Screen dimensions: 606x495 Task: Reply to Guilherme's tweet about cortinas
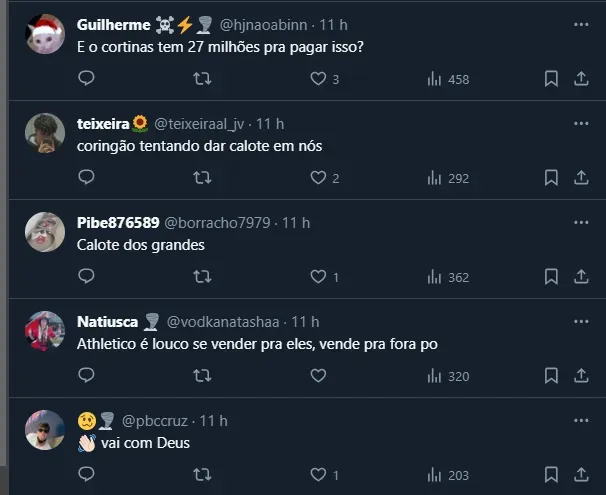click(x=86, y=78)
